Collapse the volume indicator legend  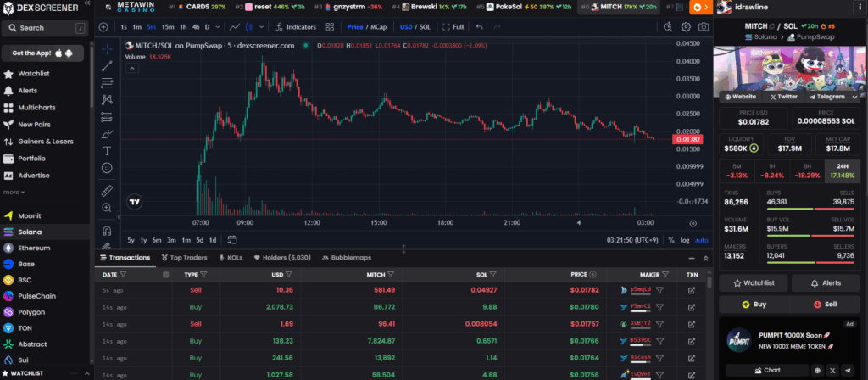pos(132,68)
